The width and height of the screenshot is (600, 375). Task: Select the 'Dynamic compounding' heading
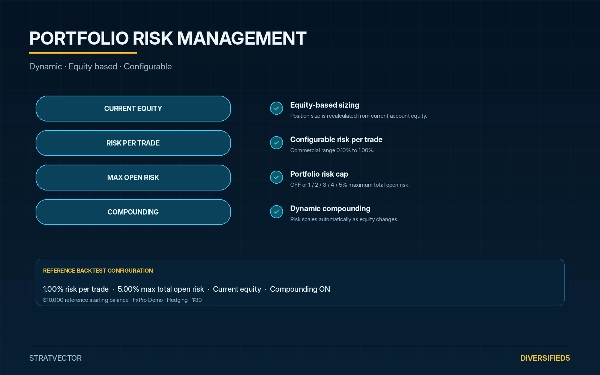[x=330, y=209]
